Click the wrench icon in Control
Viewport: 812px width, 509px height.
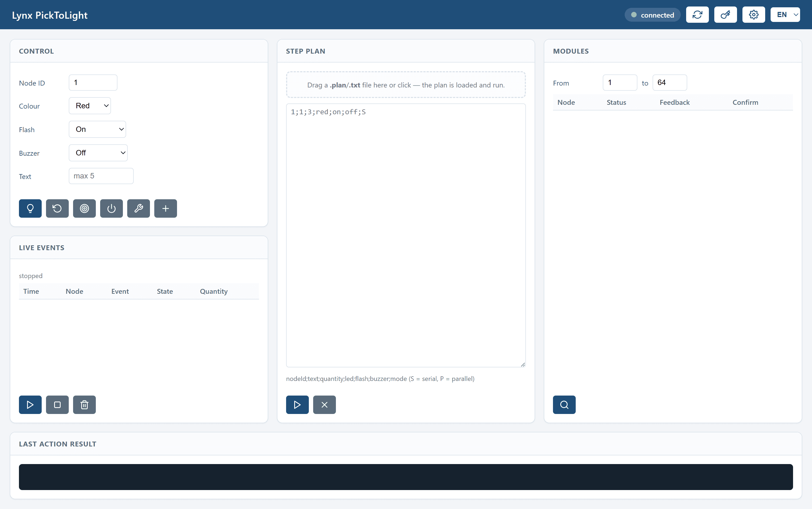(139, 208)
